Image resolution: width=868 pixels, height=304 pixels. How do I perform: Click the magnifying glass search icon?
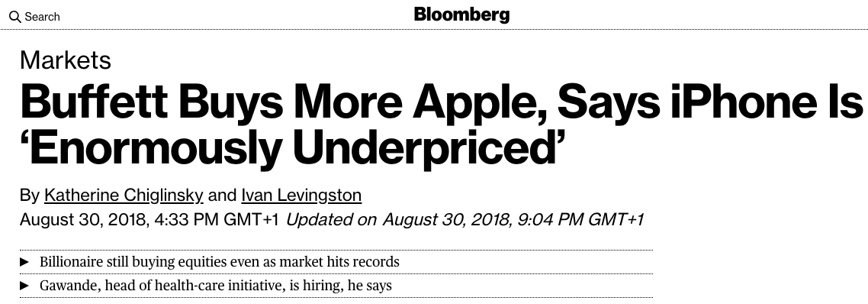pos(15,18)
